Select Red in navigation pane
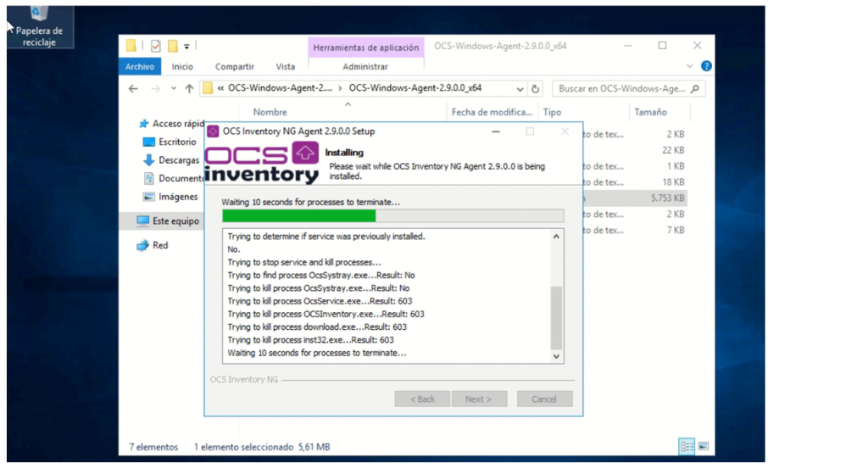Screen dimensions: 868x469 pyautogui.click(x=153, y=245)
